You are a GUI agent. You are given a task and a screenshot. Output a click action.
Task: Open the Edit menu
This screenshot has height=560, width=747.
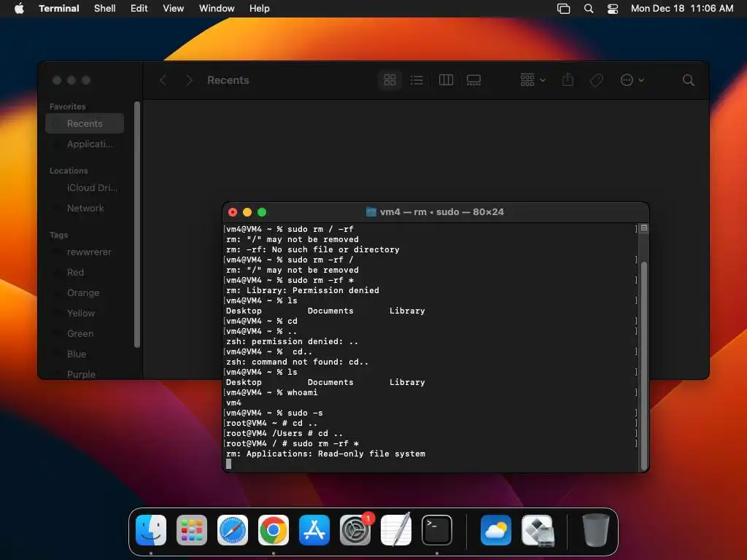coord(139,9)
